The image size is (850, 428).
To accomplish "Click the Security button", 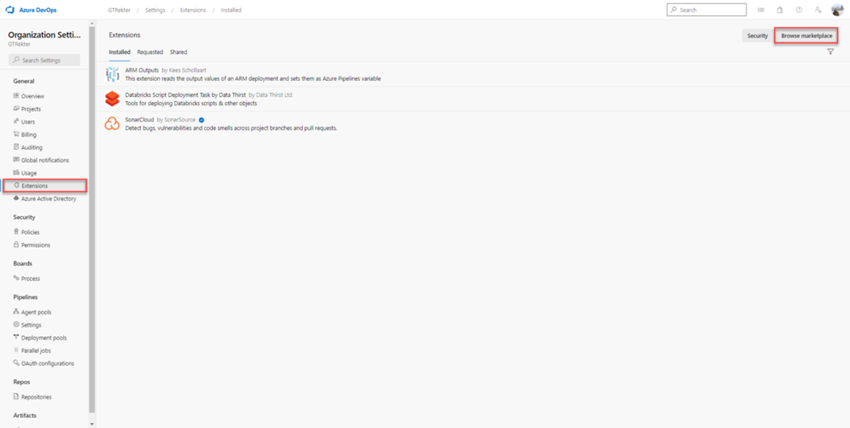I will point(757,36).
